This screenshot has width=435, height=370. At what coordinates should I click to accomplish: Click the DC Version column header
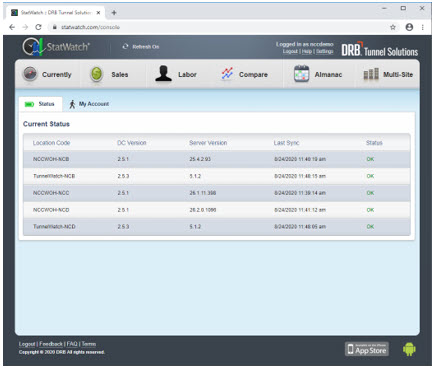132,143
